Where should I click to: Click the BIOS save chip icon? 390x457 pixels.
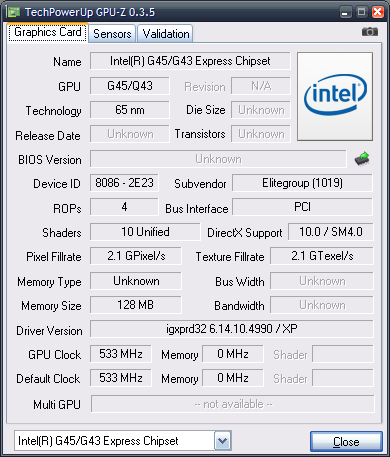click(x=362, y=159)
